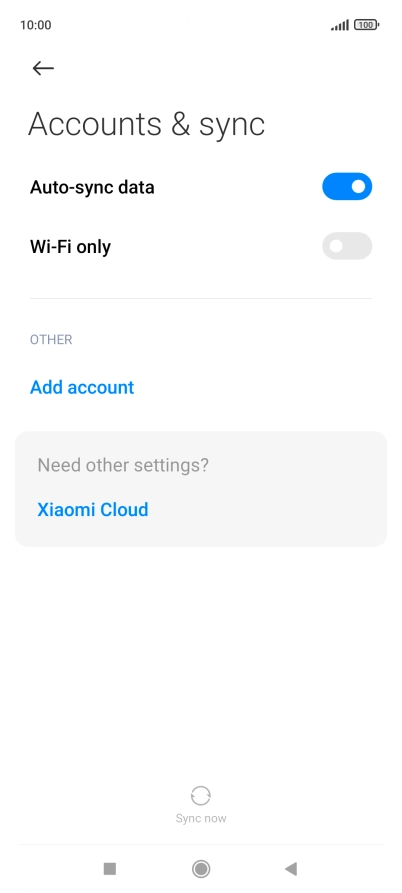402x893 pixels.
Task: Tap the circular Sync now arrows icon
Action: (x=201, y=796)
